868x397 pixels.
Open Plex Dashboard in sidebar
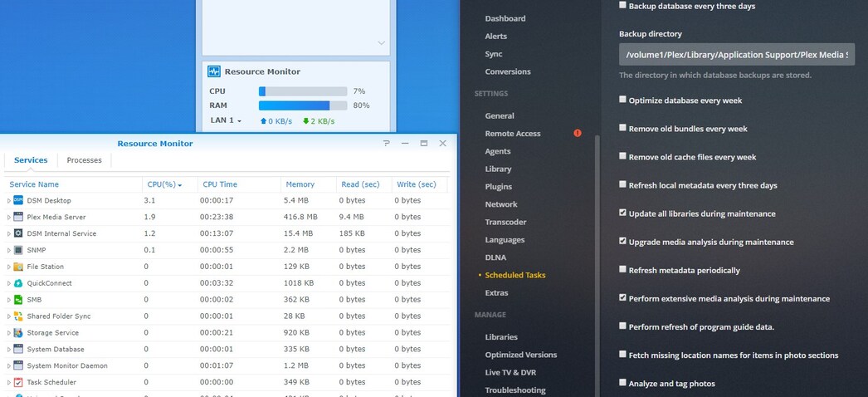click(x=505, y=18)
